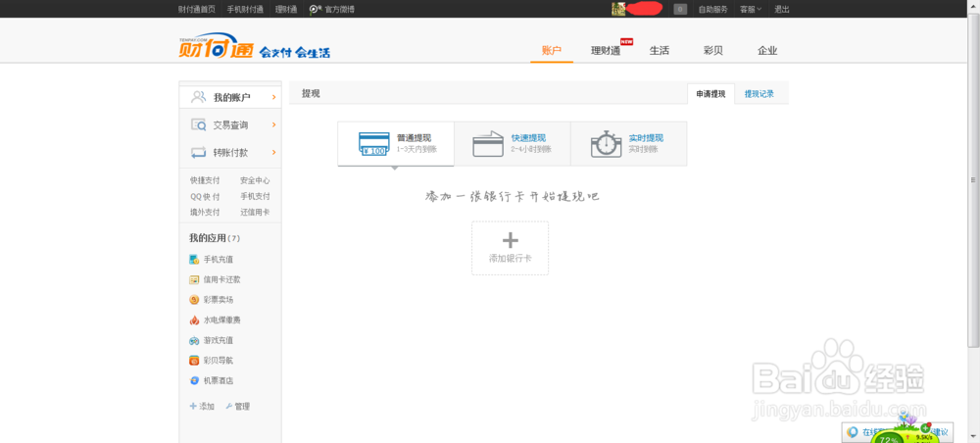Click the plus icon beside 添加
The height and width of the screenshot is (443, 980).
click(x=193, y=406)
